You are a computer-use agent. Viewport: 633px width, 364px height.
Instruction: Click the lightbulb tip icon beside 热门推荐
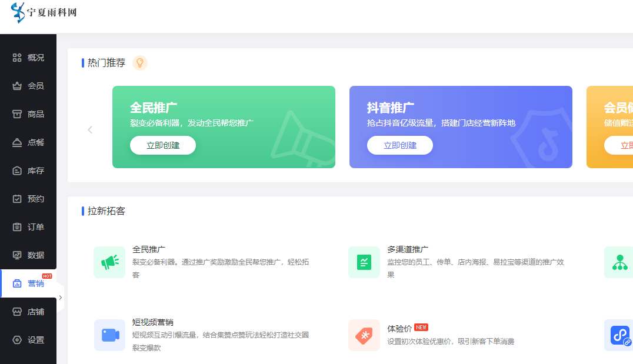pyautogui.click(x=140, y=63)
